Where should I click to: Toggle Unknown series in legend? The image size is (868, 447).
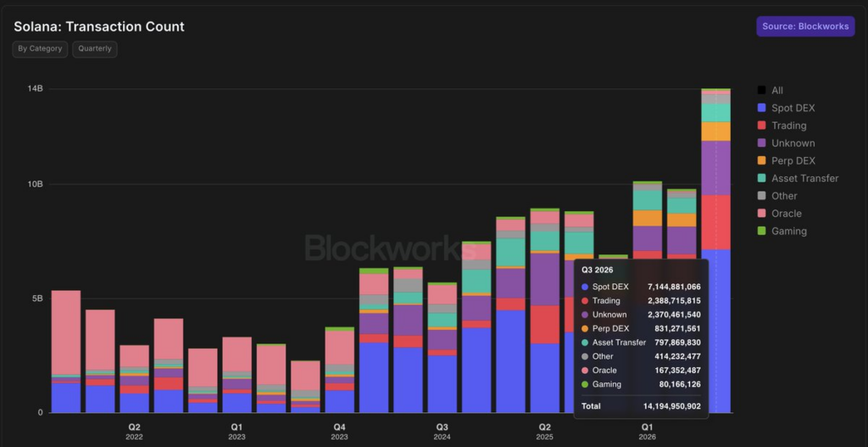point(786,142)
